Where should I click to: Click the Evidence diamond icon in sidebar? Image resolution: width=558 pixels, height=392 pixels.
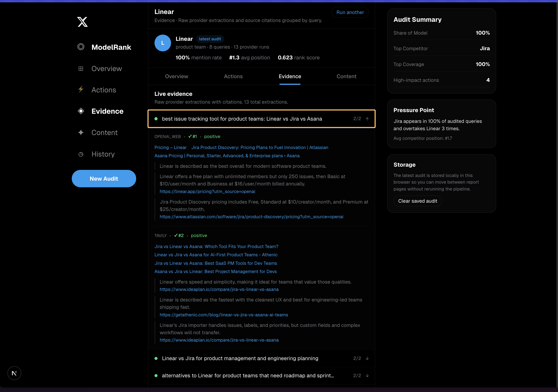(x=81, y=111)
